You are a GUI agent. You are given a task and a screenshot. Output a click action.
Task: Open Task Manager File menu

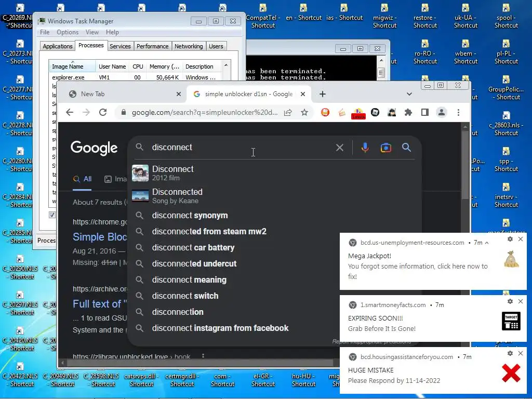(45, 32)
